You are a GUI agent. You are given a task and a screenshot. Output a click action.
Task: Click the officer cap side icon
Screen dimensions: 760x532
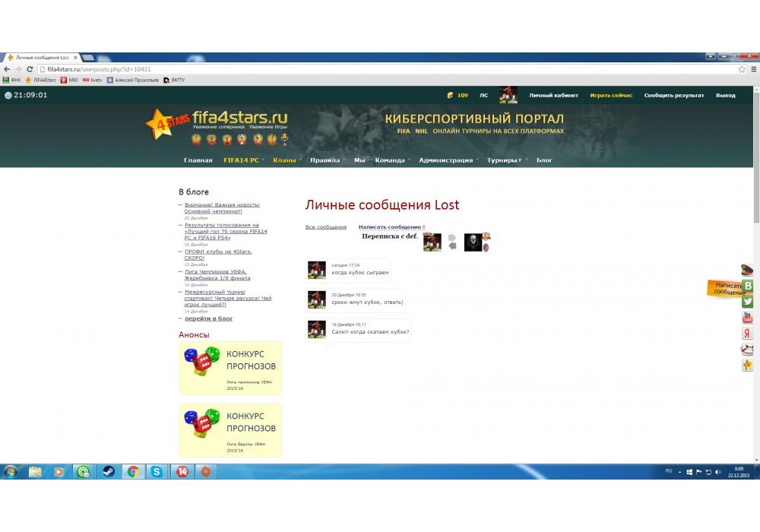point(747,270)
